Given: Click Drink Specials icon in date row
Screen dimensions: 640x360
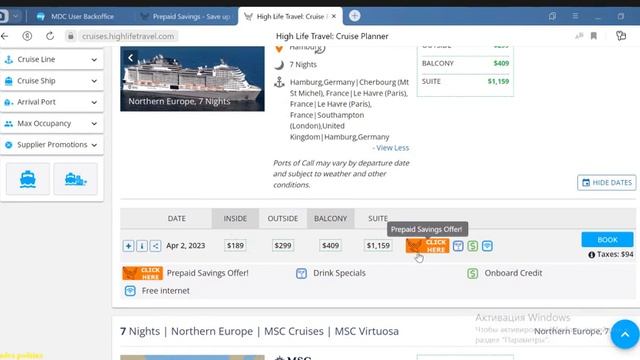Looking at the screenshot, I should coord(458,246).
